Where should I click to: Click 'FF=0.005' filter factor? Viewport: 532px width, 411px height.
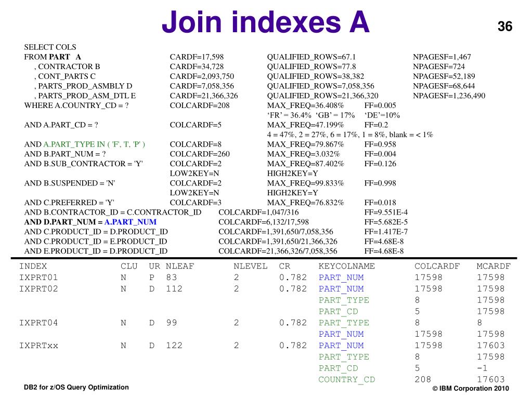pos(380,105)
